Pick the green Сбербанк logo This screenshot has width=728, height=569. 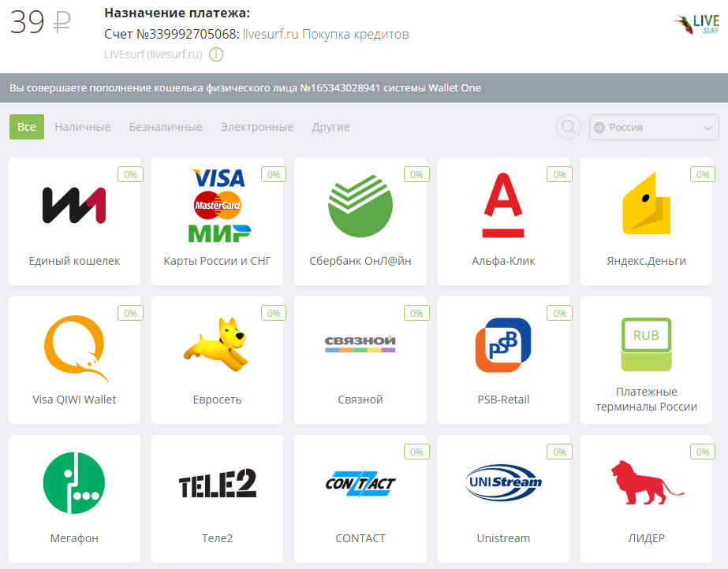pyautogui.click(x=360, y=206)
